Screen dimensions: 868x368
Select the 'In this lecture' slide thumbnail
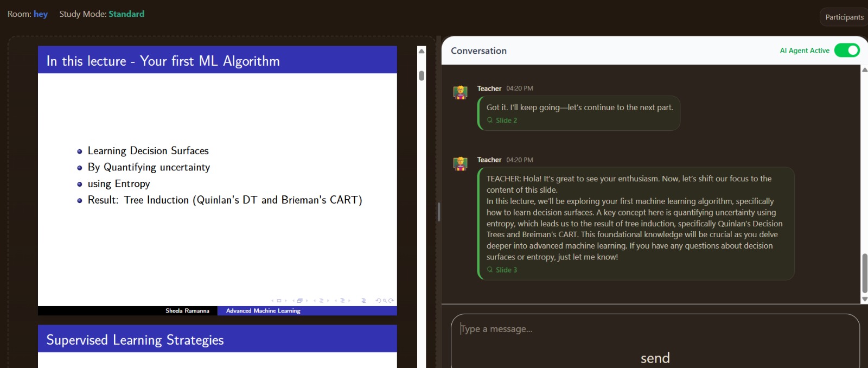218,181
